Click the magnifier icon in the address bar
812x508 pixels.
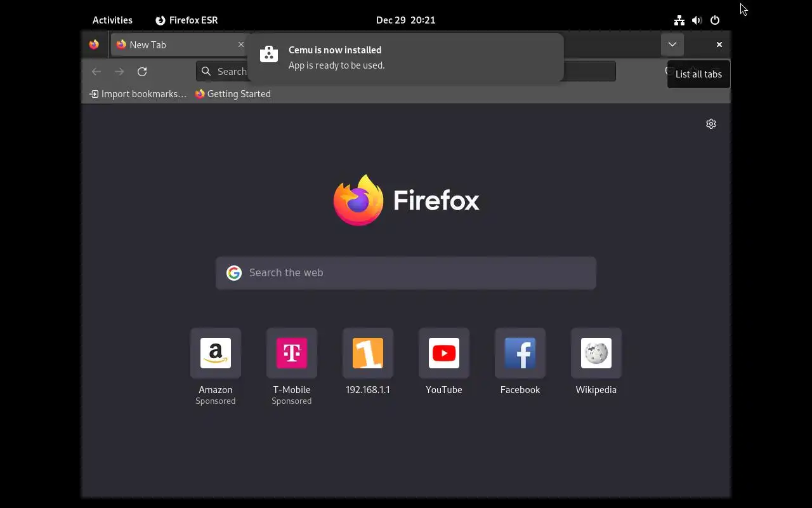click(x=206, y=72)
